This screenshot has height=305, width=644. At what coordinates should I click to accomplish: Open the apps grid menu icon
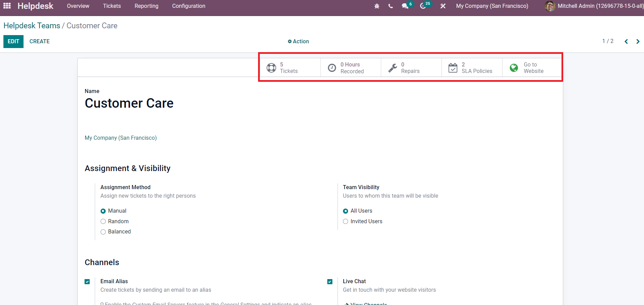click(7, 6)
